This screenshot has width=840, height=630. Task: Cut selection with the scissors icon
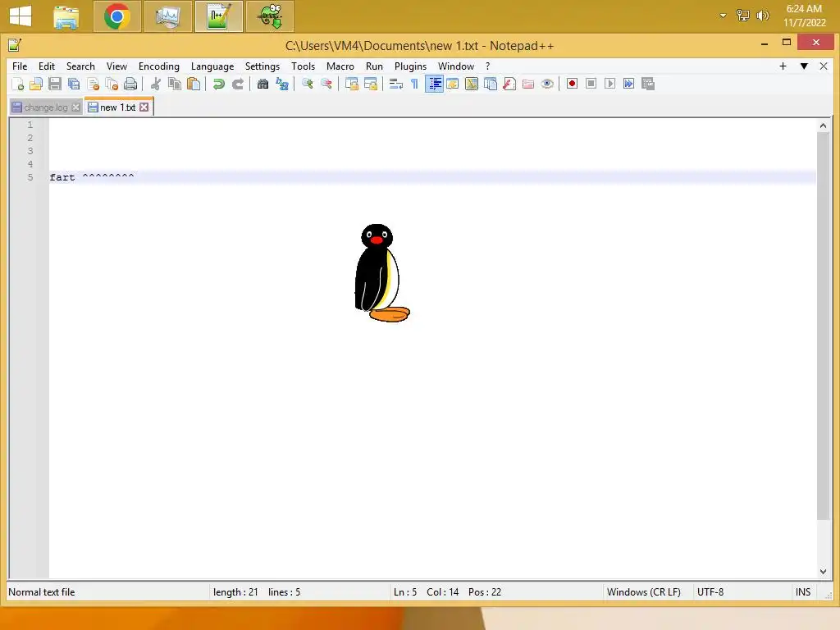(156, 84)
